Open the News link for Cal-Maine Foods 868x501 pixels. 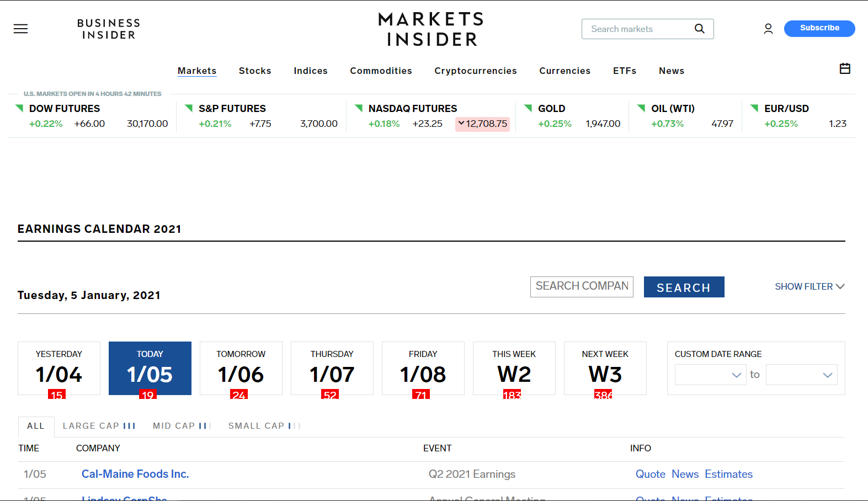click(685, 474)
